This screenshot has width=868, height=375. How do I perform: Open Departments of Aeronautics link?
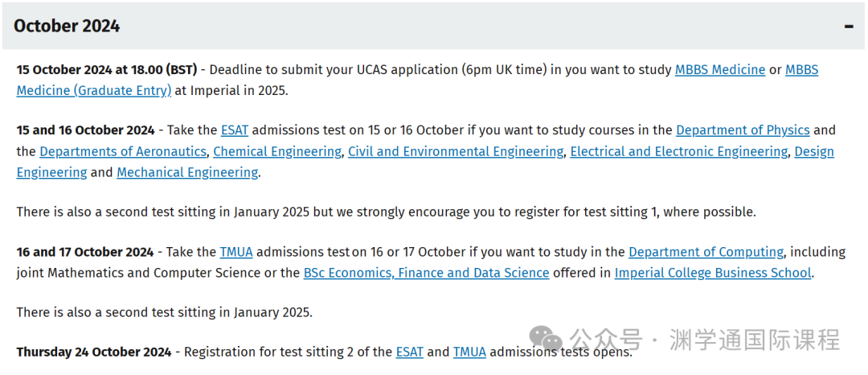coord(123,151)
